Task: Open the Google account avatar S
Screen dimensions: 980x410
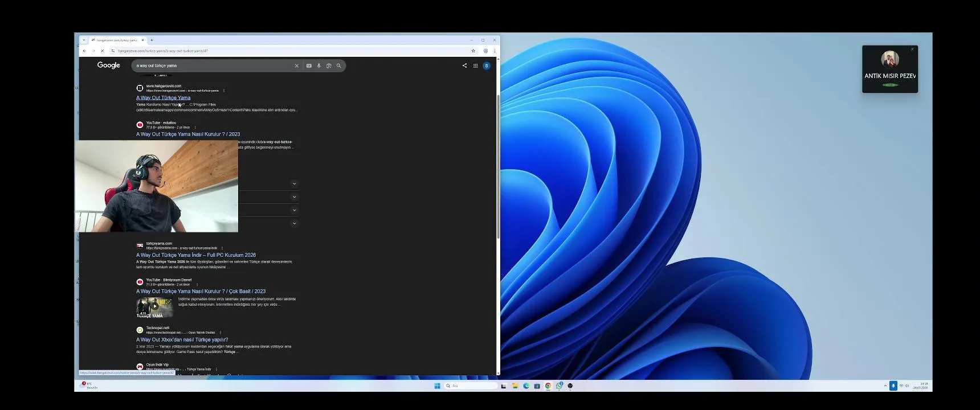Action: pyautogui.click(x=487, y=65)
